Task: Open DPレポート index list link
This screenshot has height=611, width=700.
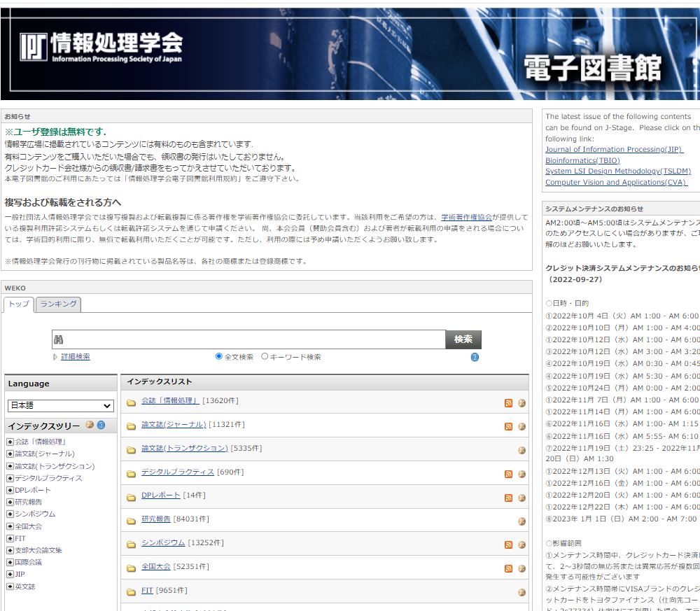Action: click(x=161, y=496)
